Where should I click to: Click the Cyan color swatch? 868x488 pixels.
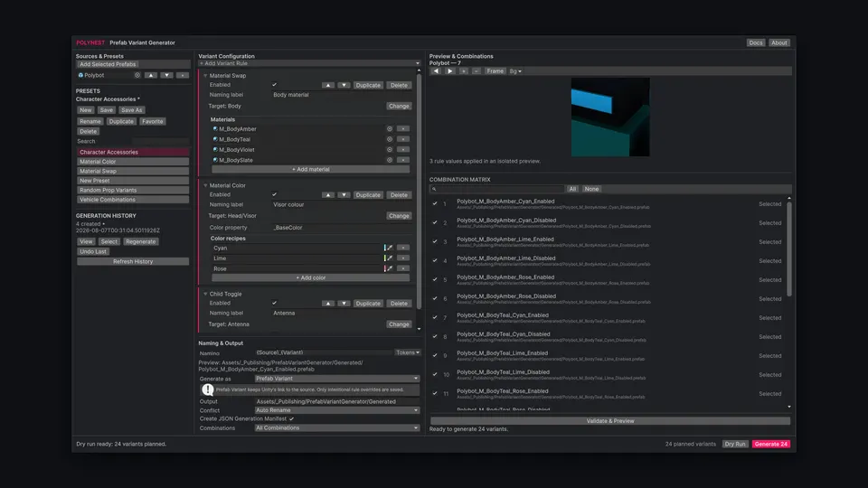pyautogui.click(x=385, y=248)
